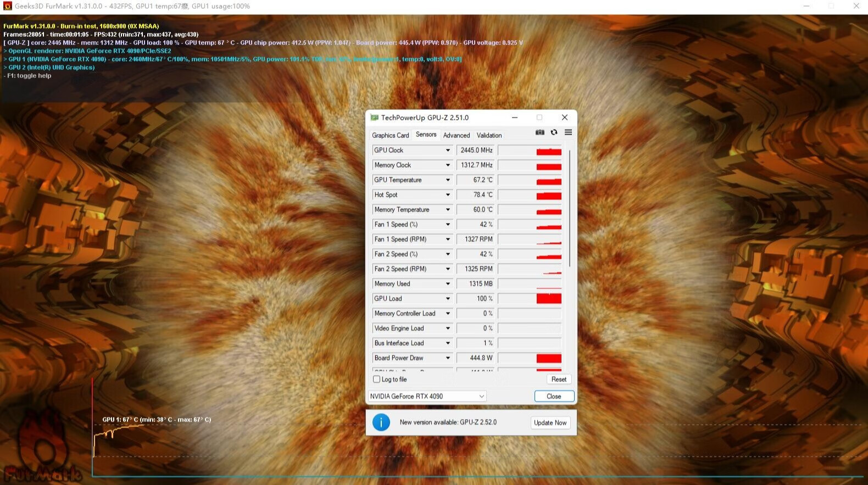Viewport: 868px width, 485px height.
Task: Open the Memory Clock sensor dropdown
Action: click(448, 165)
